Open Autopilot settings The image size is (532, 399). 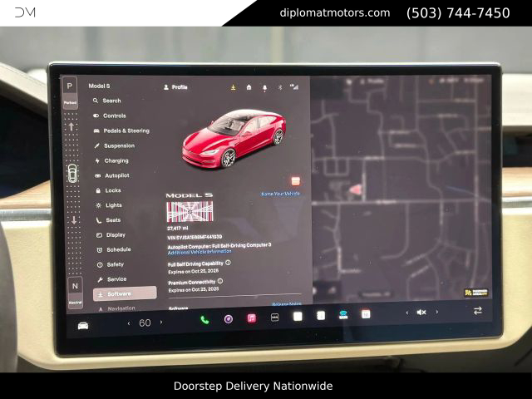click(x=112, y=175)
